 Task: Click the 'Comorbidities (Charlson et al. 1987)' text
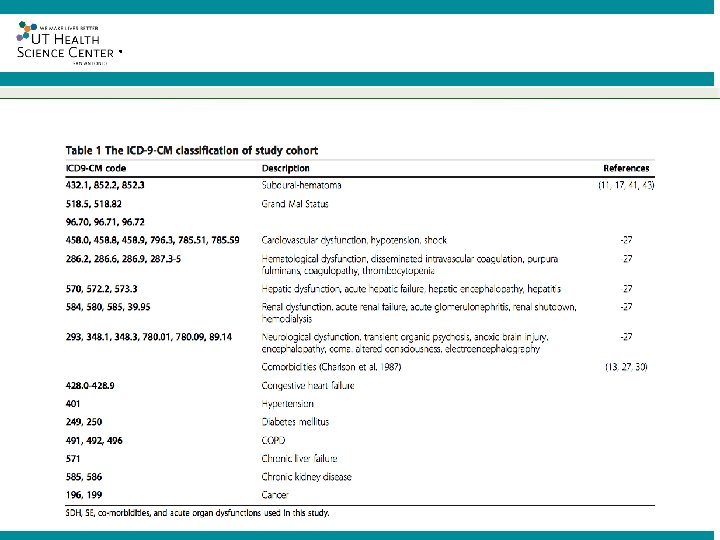coord(331,367)
